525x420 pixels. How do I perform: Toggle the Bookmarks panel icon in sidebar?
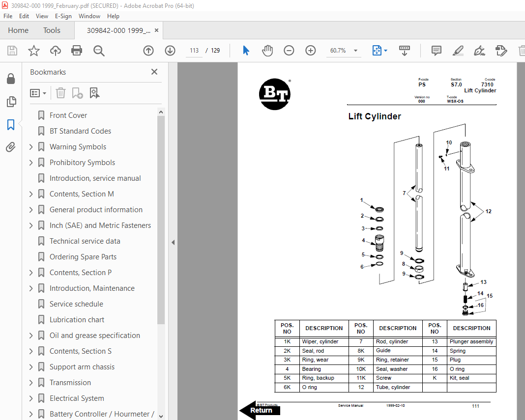coord(11,125)
